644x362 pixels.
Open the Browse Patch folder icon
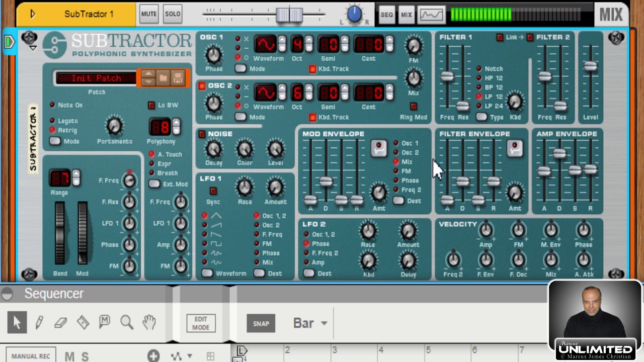(163, 78)
